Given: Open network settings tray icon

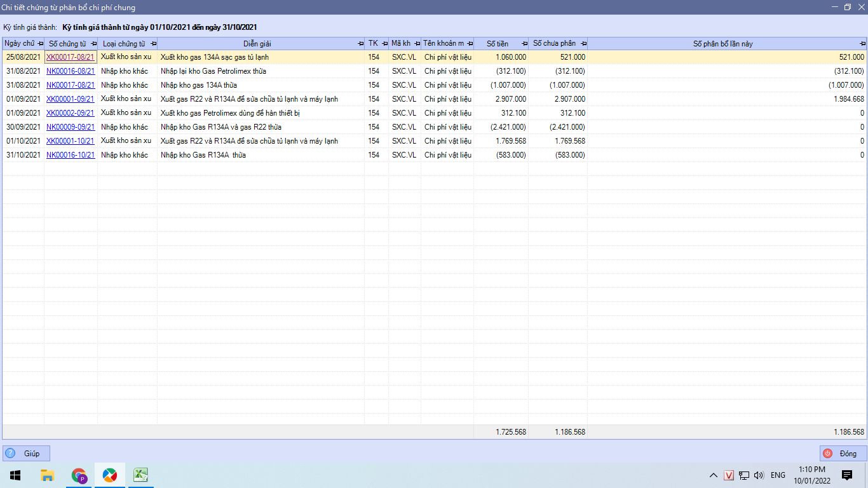Looking at the screenshot, I should [x=743, y=475].
